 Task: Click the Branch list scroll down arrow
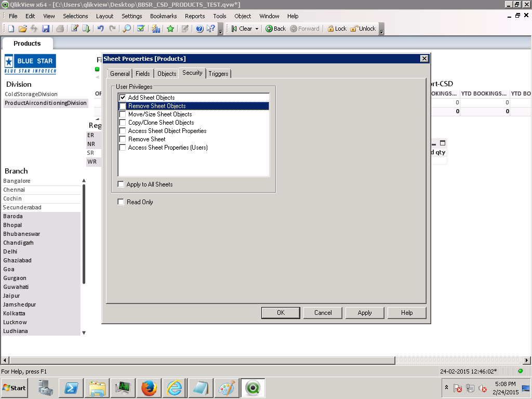click(x=84, y=332)
